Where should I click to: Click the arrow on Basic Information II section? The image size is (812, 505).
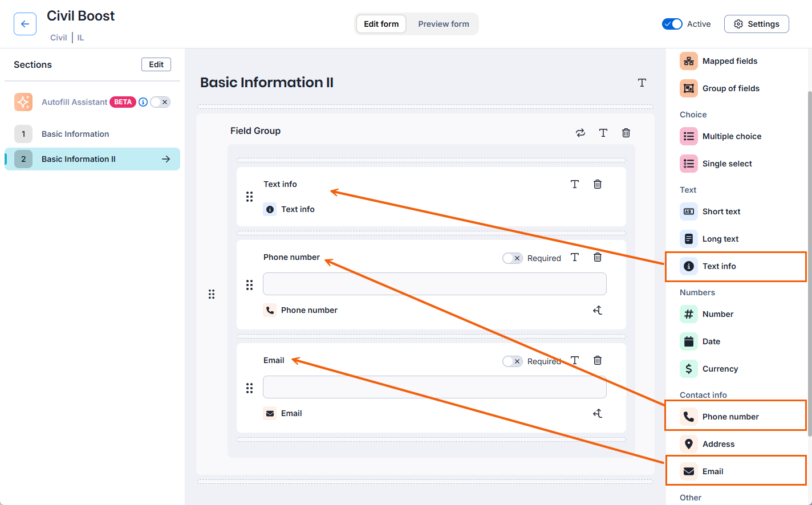coord(166,159)
